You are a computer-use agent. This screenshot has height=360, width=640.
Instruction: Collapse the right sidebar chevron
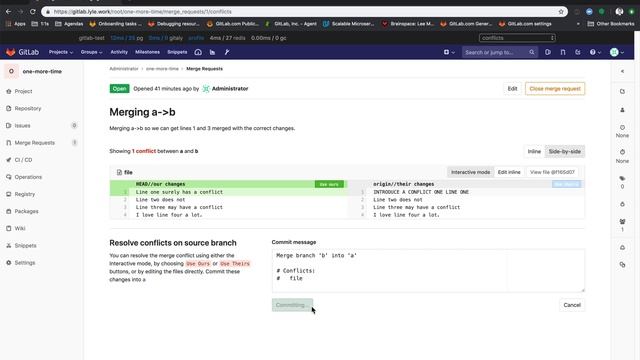point(622,71)
